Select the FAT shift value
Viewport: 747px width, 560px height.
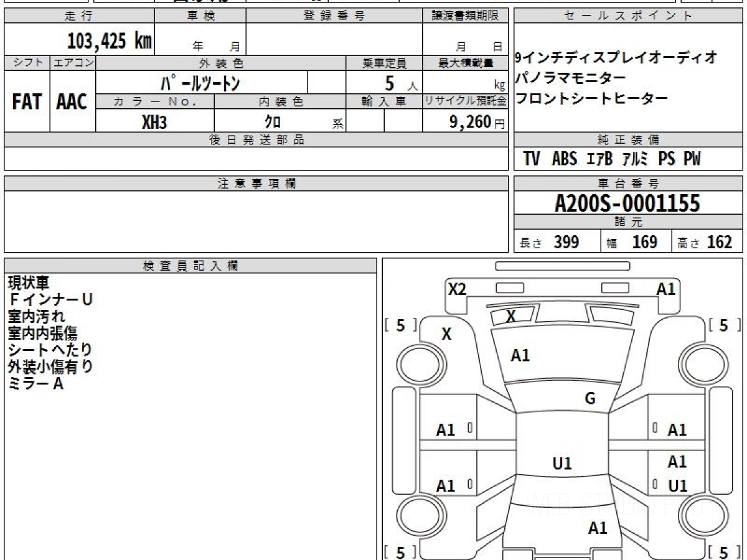[x=27, y=101]
